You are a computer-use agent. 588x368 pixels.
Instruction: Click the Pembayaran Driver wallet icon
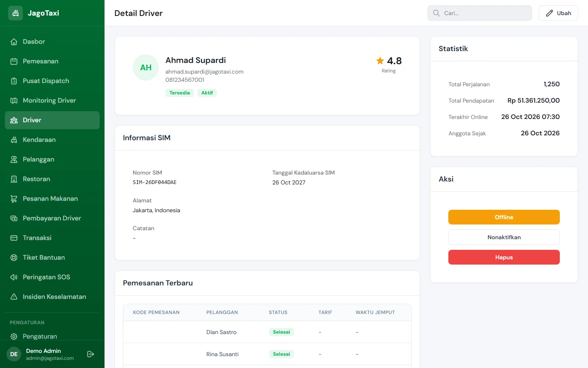[14, 218]
